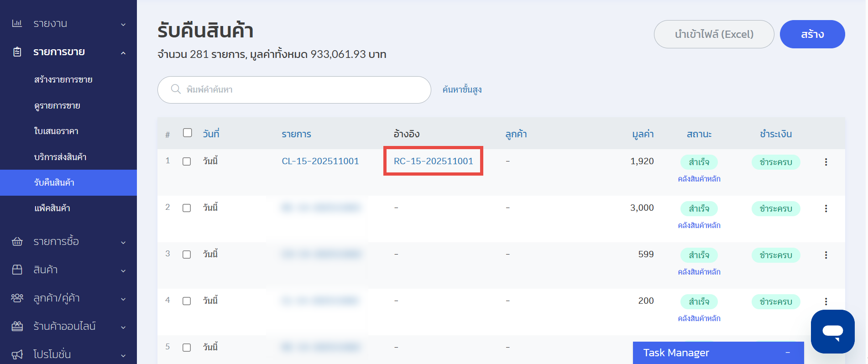868x364 pixels.
Task: Open reference link RC-15-202511001
Action: (433, 161)
